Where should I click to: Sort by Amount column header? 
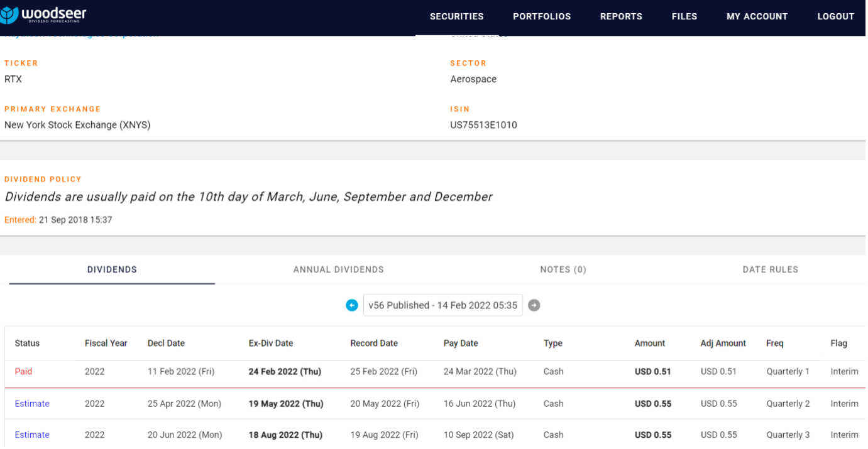click(x=650, y=344)
